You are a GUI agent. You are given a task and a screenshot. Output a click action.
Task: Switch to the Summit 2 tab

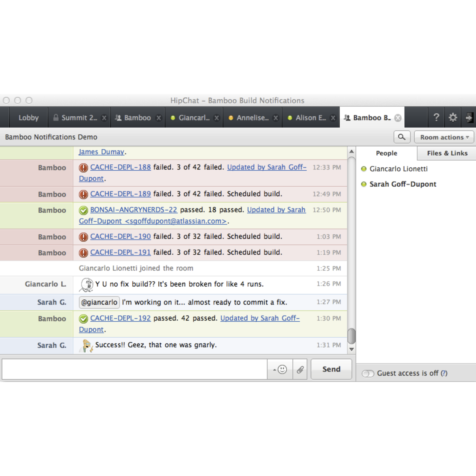[79, 118]
